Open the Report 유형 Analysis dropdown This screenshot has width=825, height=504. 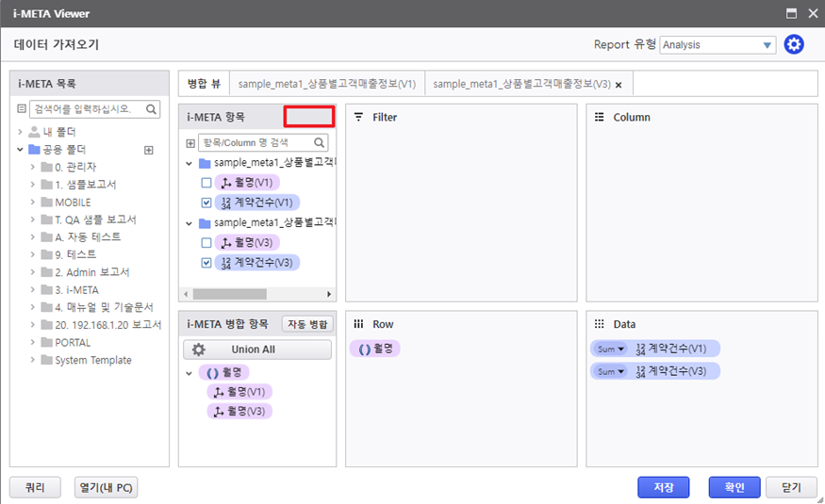(718, 44)
